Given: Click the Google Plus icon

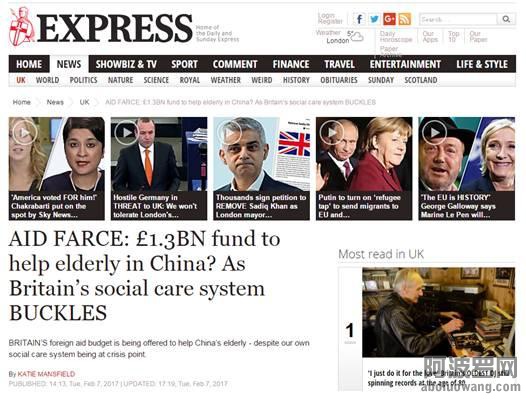Looking at the screenshot, I should pos(389,19).
